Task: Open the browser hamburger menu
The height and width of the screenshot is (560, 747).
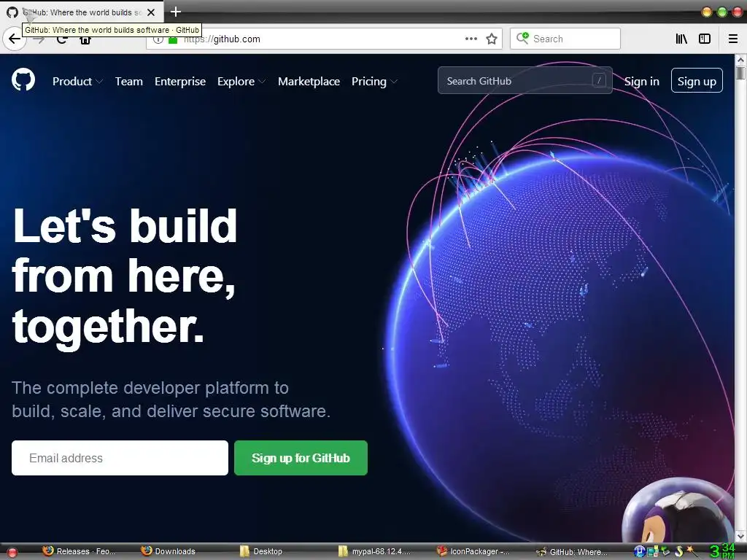Action: (x=733, y=39)
